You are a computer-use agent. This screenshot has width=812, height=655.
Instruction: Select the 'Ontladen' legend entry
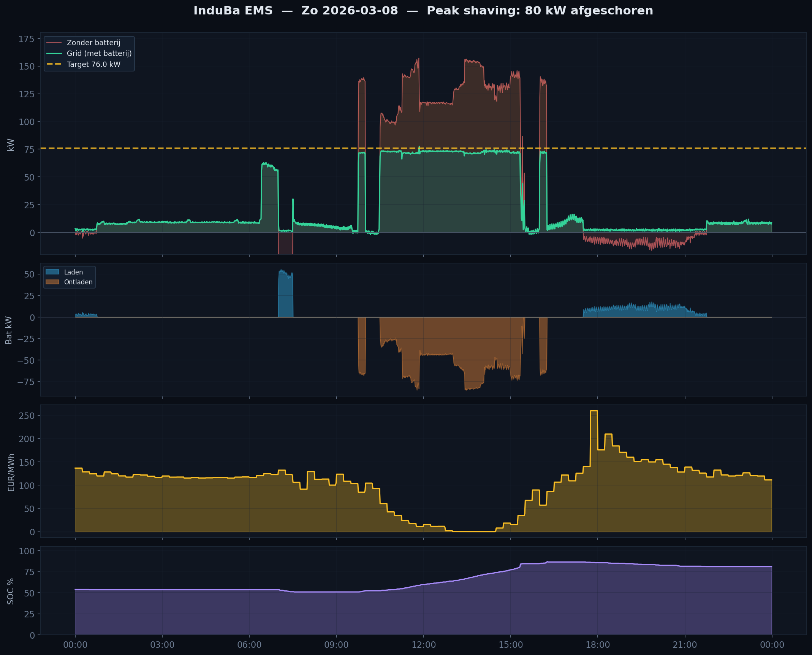pyautogui.click(x=78, y=282)
